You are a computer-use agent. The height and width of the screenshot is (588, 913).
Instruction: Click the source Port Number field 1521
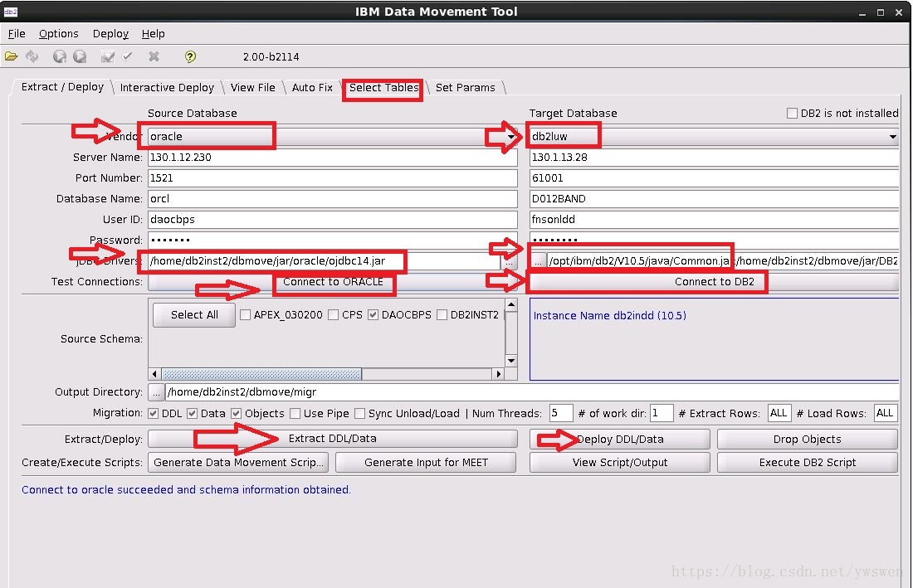[x=333, y=178]
